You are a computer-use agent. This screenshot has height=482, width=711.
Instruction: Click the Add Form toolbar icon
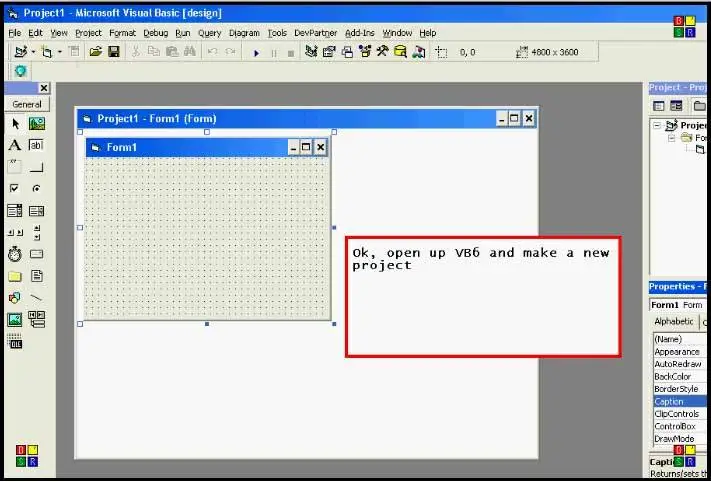click(x=47, y=52)
